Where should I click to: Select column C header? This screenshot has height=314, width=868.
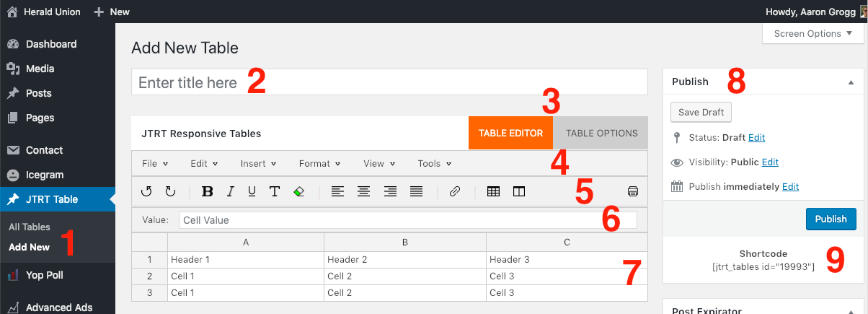coord(567,242)
